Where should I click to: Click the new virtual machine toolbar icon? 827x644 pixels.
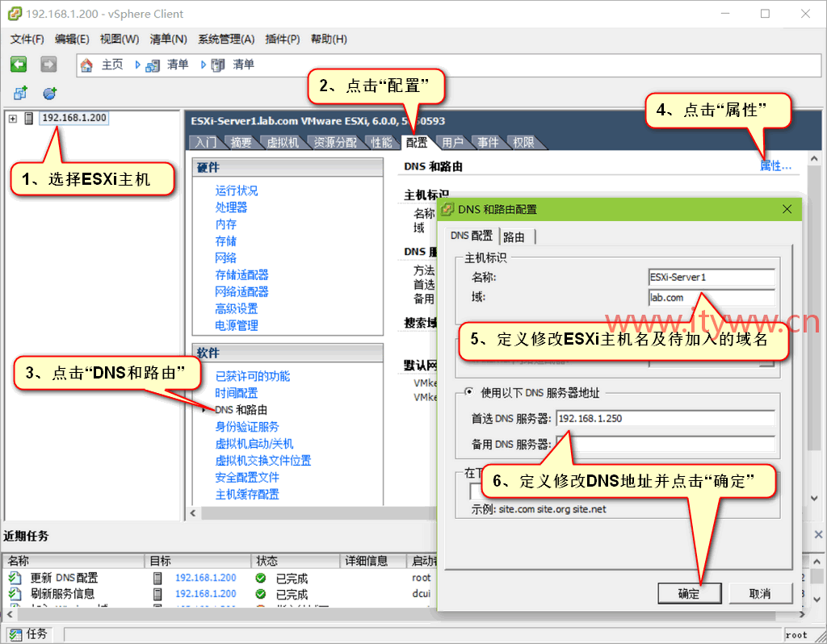point(20,94)
